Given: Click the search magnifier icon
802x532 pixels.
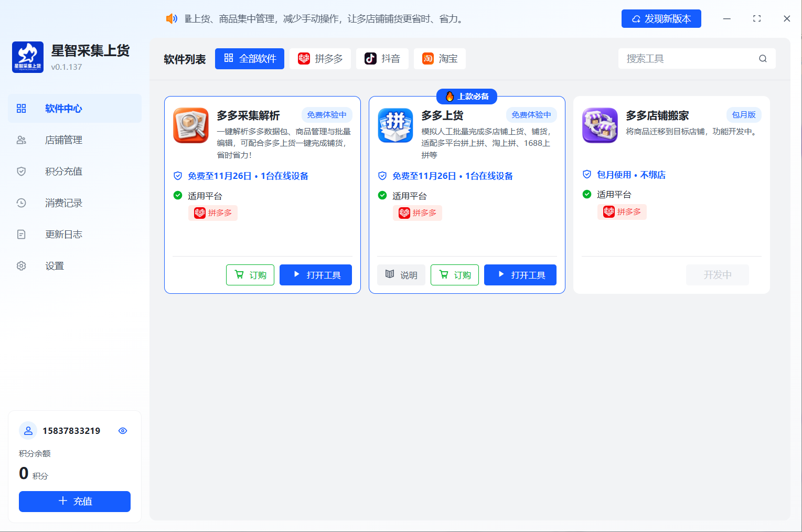Looking at the screenshot, I should coord(763,59).
